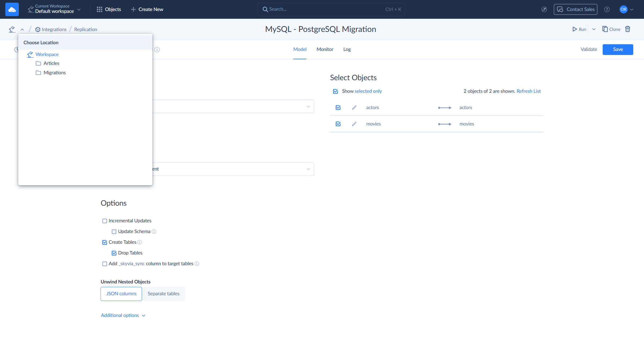Uncheck the movies object checkbox
The width and height of the screenshot is (644, 362).
338,124
